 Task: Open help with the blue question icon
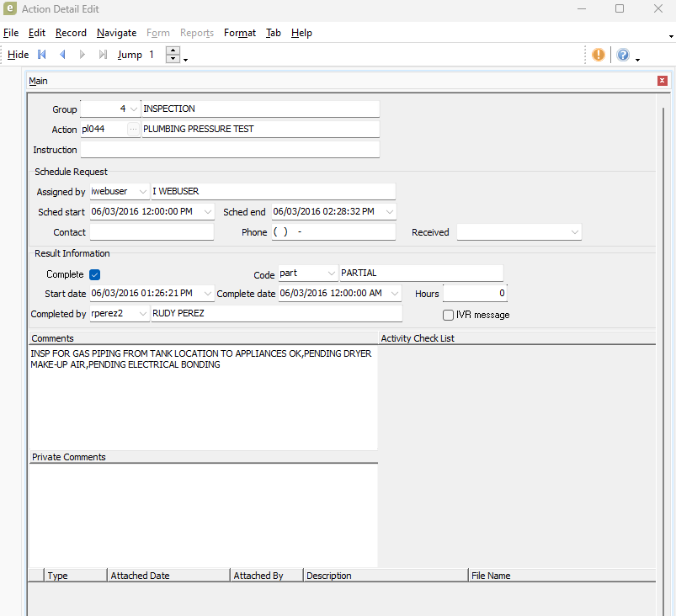(623, 55)
